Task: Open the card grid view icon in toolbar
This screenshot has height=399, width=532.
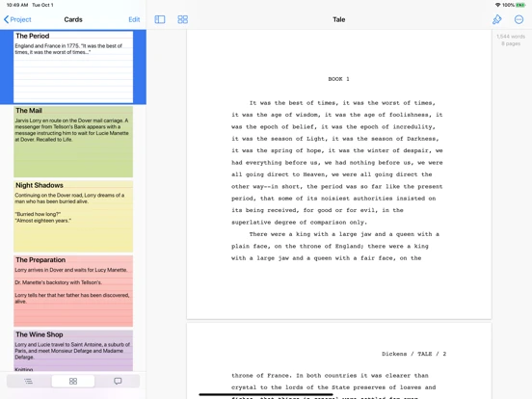Action: [x=182, y=19]
